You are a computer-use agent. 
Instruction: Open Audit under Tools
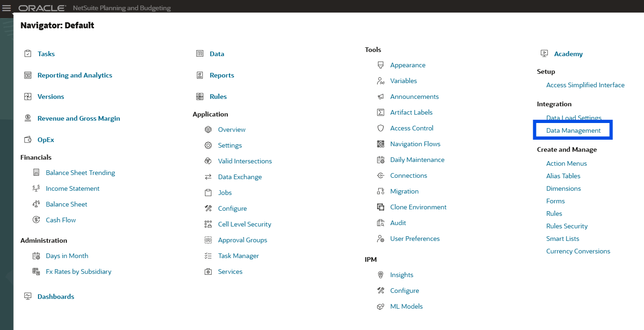pos(398,223)
